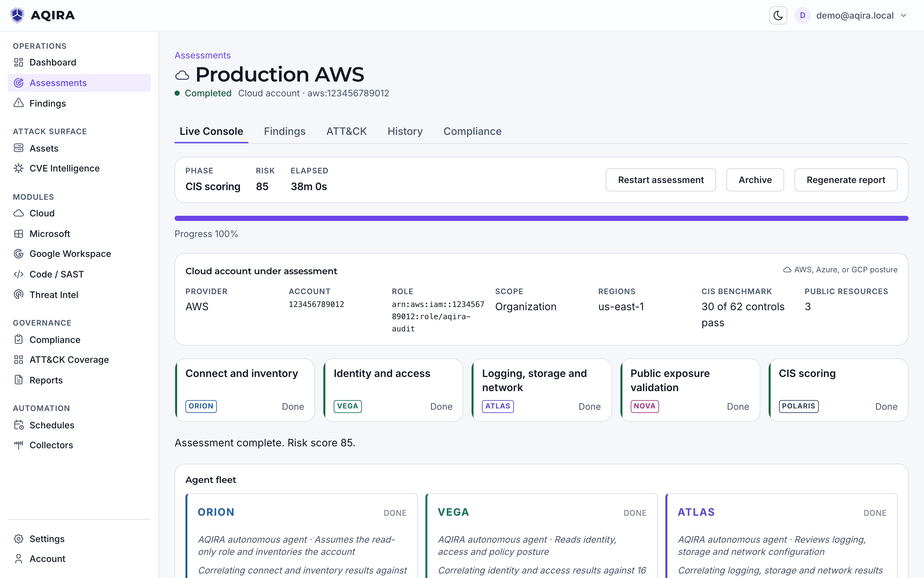Click the NOVA agent badge
Screen dimensions: 924x578
645,406
